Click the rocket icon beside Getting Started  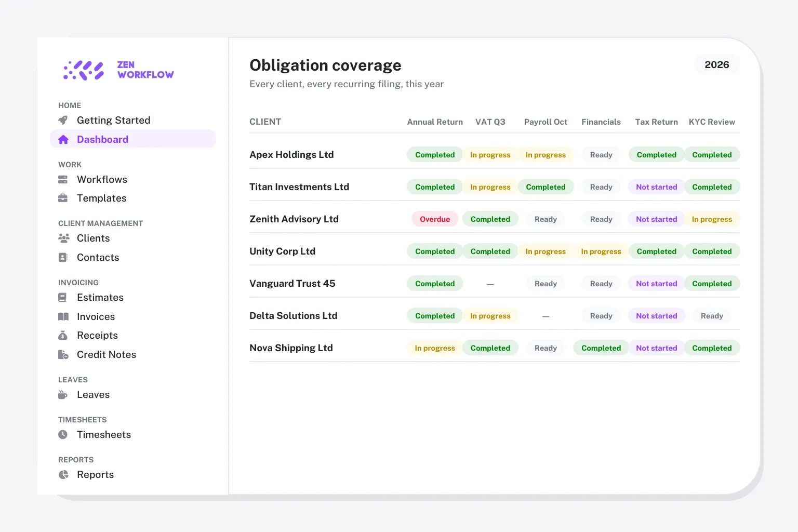point(63,120)
